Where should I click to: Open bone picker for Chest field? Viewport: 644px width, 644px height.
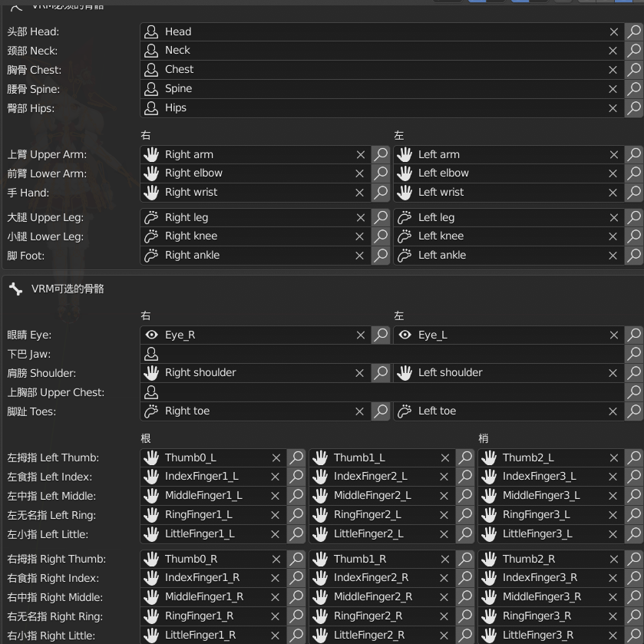[634, 70]
